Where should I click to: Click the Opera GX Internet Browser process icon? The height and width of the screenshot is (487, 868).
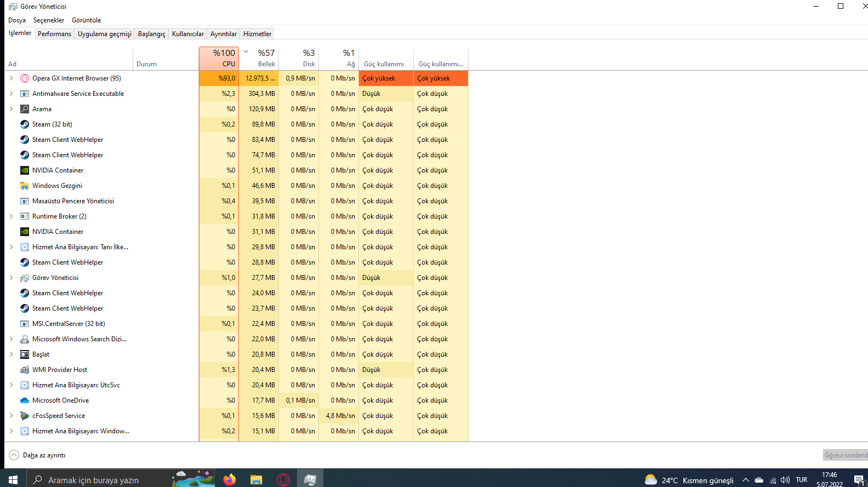point(25,78)
